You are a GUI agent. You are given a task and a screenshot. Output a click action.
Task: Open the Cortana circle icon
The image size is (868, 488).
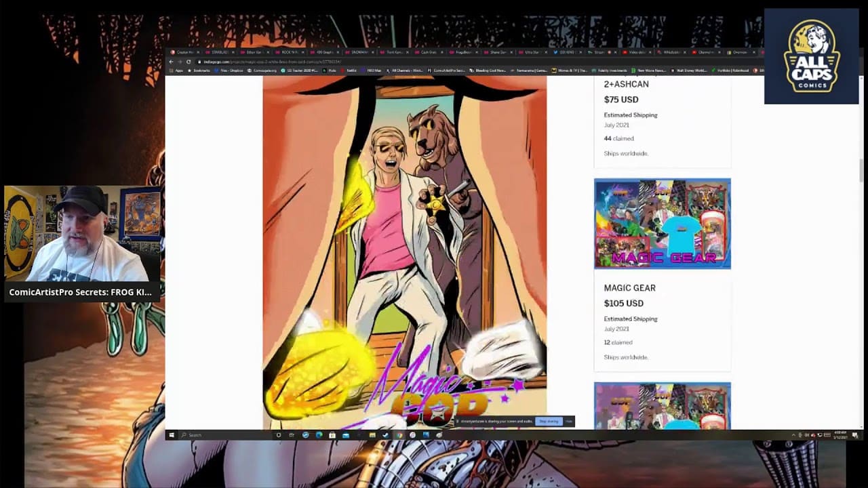click(278, 435)
